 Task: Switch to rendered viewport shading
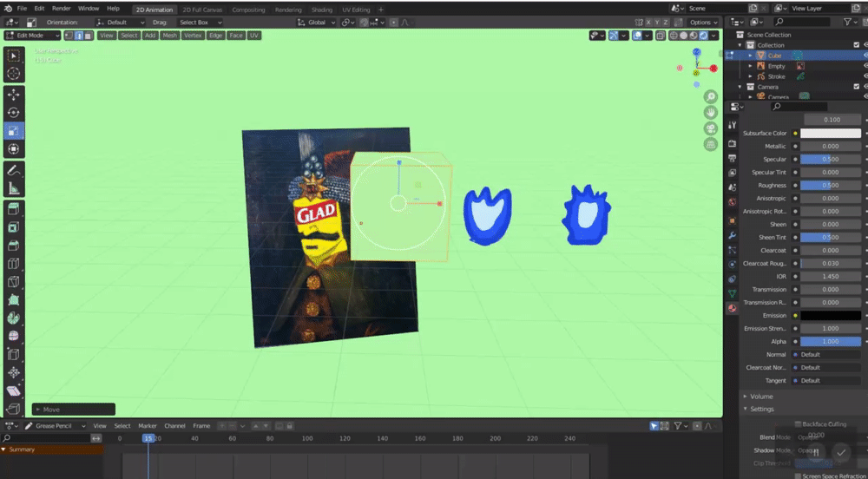[x=704, y=36]
